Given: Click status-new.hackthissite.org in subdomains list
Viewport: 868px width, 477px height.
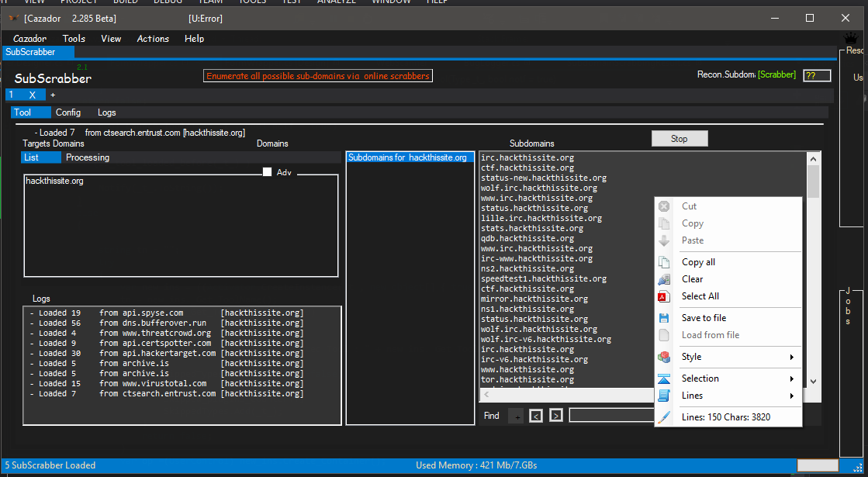Looking at the screenshot, I should [x=544, y=178].
